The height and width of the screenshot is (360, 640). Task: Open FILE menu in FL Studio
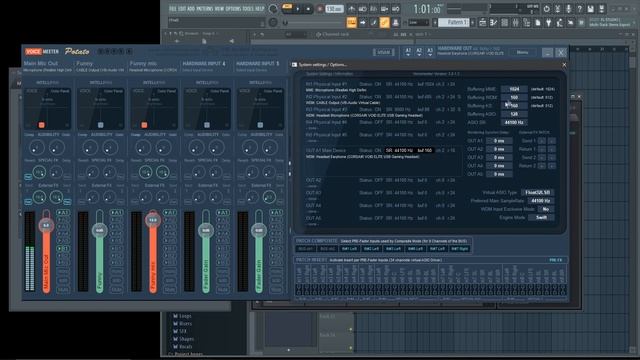tap(173, 9)
